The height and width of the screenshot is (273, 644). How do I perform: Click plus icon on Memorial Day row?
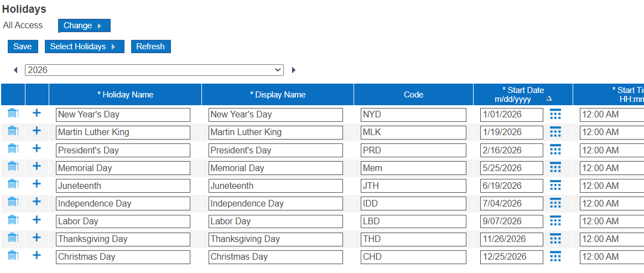click(x=37, y=166)
